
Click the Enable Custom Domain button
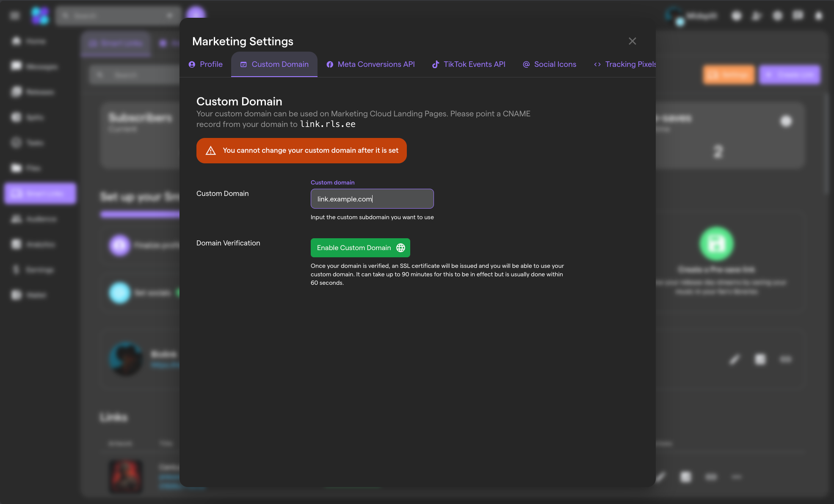[360, 248]
